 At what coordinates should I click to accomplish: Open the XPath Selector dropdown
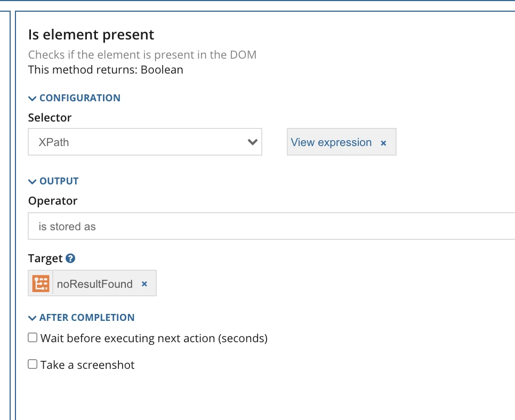click(x=145, y=142)
